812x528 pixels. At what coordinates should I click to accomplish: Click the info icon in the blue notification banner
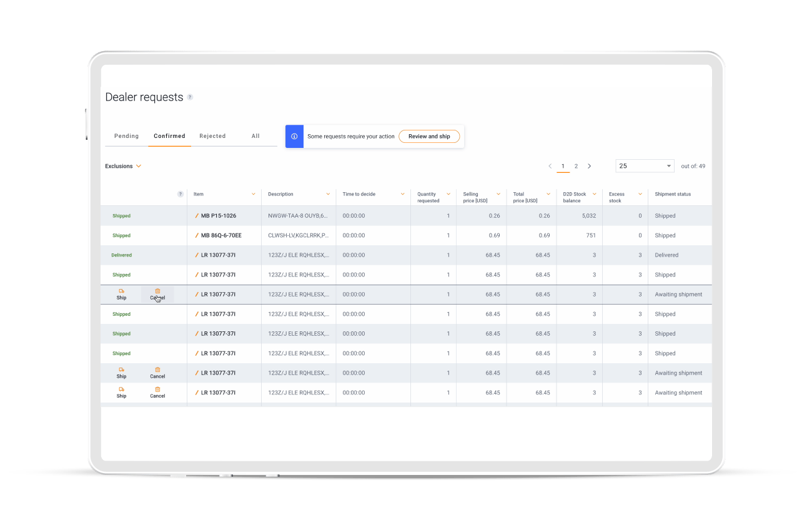294,136
